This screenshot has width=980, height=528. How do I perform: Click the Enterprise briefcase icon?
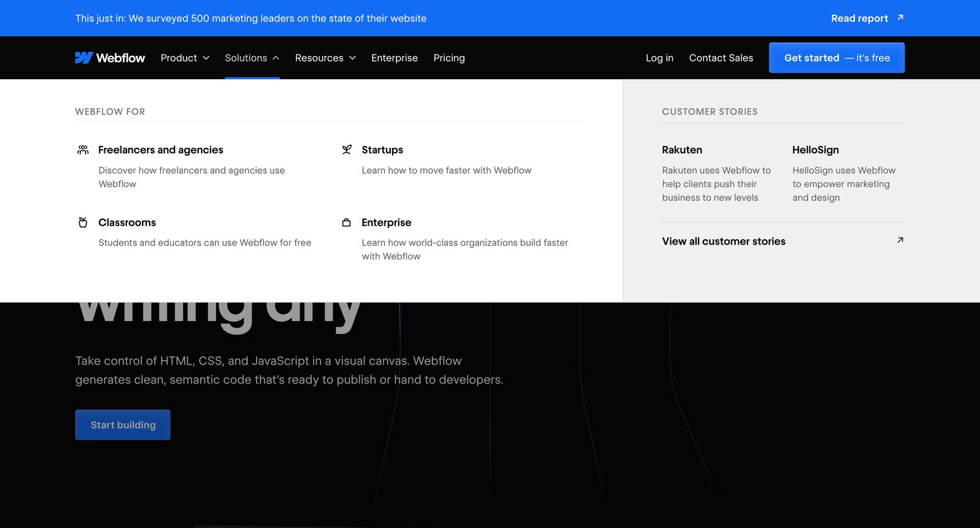click(347, 222)
